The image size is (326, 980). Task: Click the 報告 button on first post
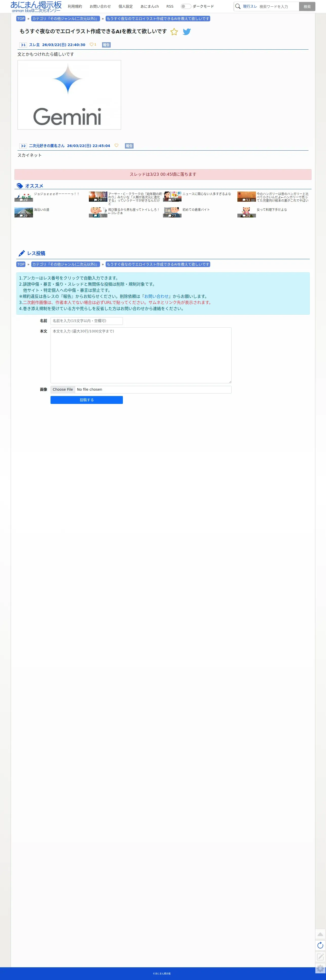pos(106,45)
